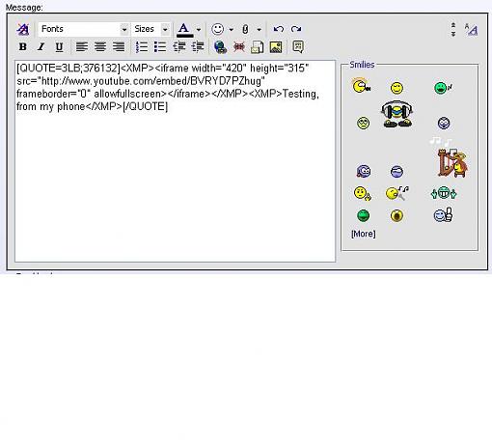Insert an unordered bullet list
Viewport: 492px width, 448px height.
coord(160,47)
